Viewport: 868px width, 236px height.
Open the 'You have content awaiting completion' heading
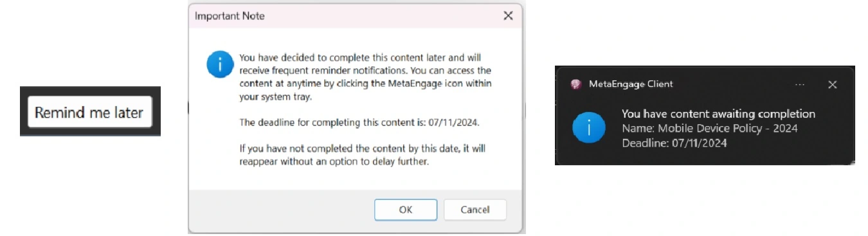click(x=718, y=114)
